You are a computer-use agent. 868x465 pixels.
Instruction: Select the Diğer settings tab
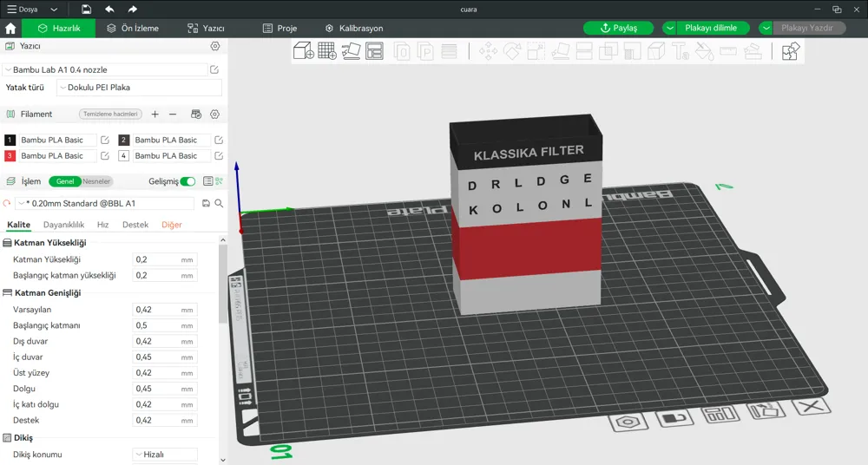(172, 225)
